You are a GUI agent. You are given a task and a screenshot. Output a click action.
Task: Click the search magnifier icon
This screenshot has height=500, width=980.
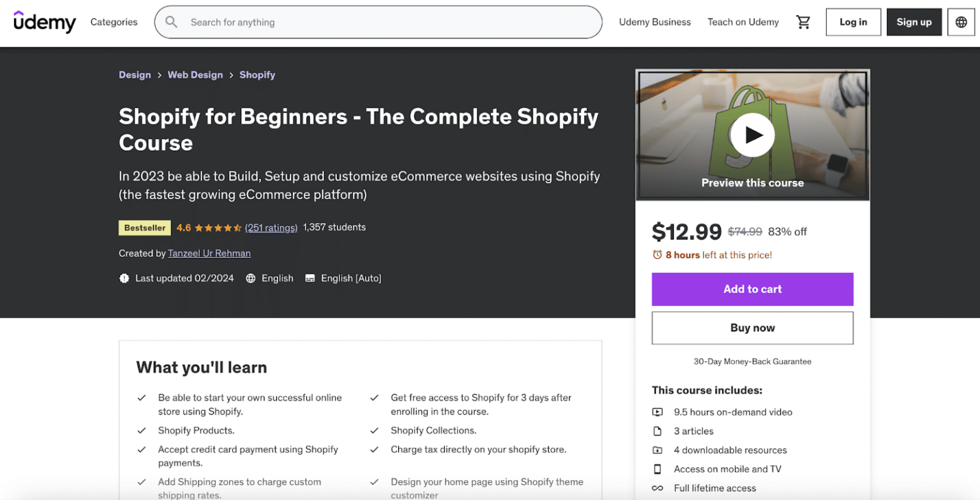pos(171,21)
